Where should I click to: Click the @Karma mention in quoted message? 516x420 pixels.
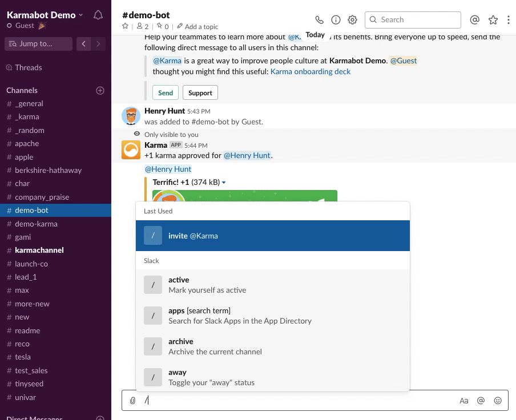click(x=167, y=61)
